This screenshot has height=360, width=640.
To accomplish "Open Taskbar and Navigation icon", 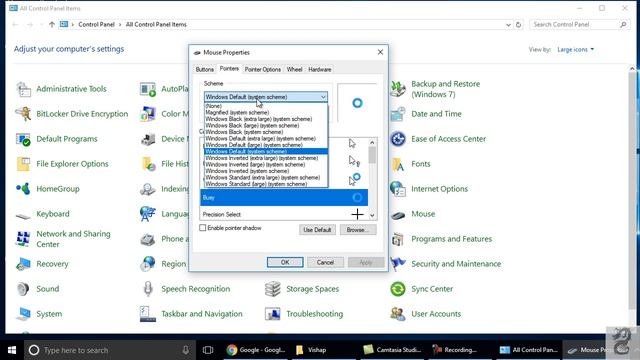I will [148, 314].
